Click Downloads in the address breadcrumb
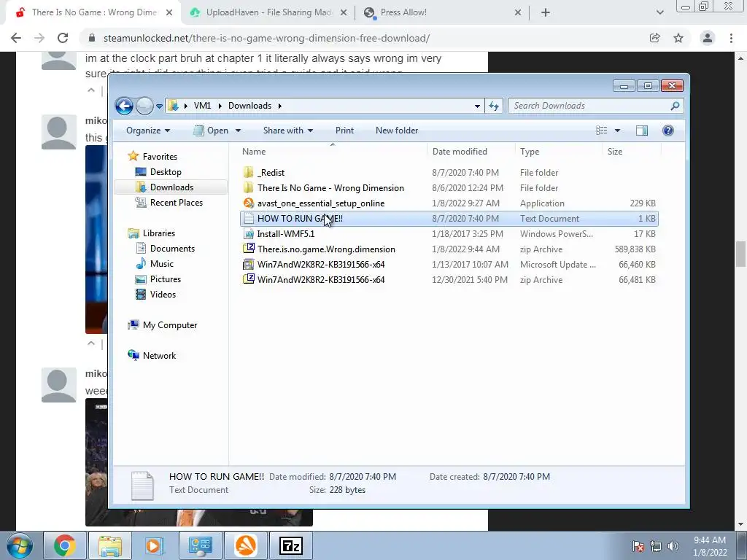The width and height of the screenshot is (747, 560). [x=249, y=106]
